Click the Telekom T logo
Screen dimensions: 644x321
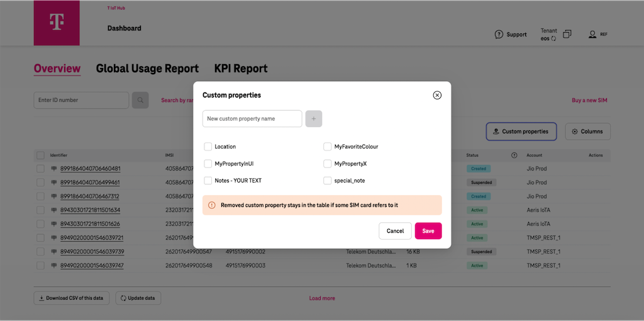tap(57, 23)
